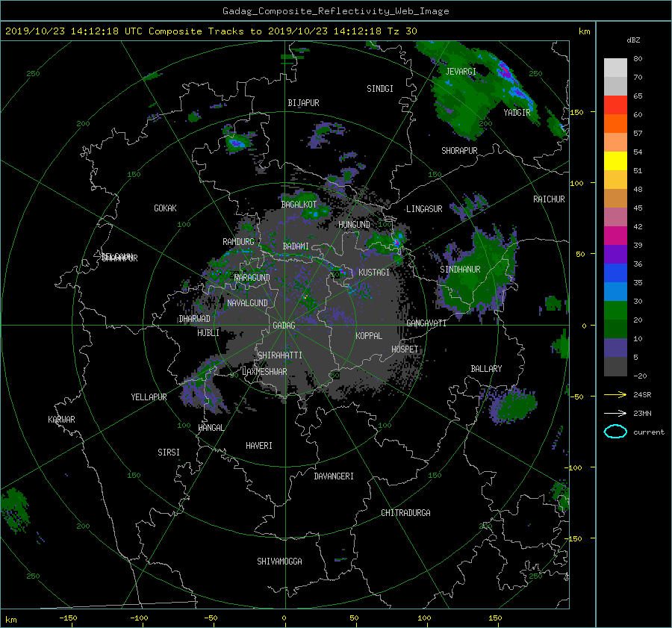Click the KOPPAL label

point(369,335)
